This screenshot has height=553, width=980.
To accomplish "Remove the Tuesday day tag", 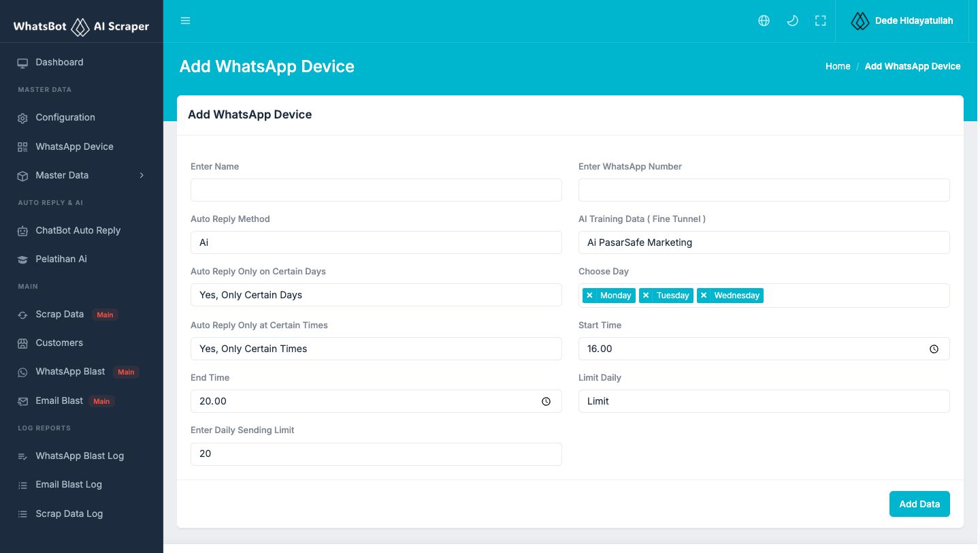I will click(x=646, y=296).
